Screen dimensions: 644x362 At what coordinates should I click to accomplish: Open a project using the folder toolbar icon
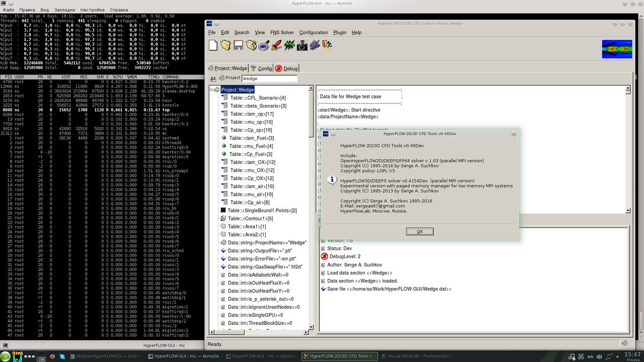[x=226, y=45]
